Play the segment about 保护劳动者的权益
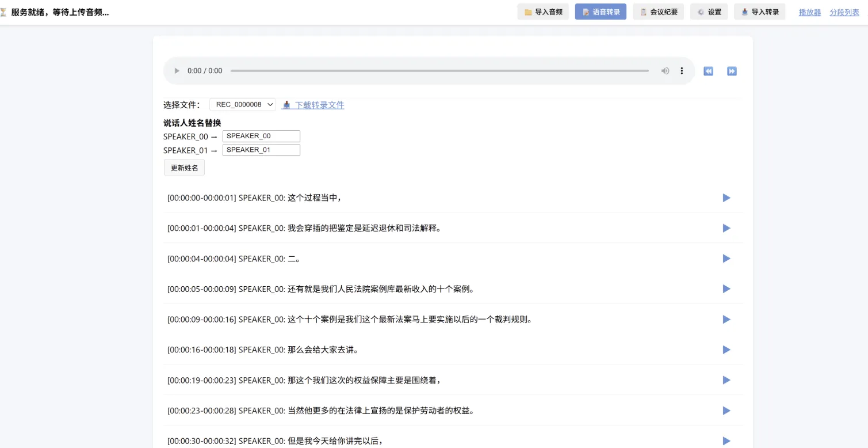Screen dimensions: 868x448 tap(726, 411)
